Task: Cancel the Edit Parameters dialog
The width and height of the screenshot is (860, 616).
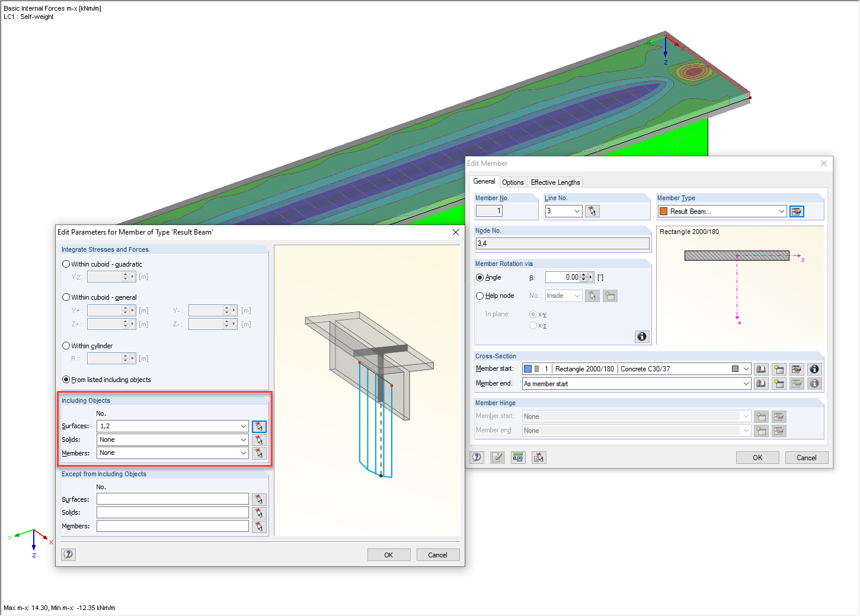Action: point(437,554)
